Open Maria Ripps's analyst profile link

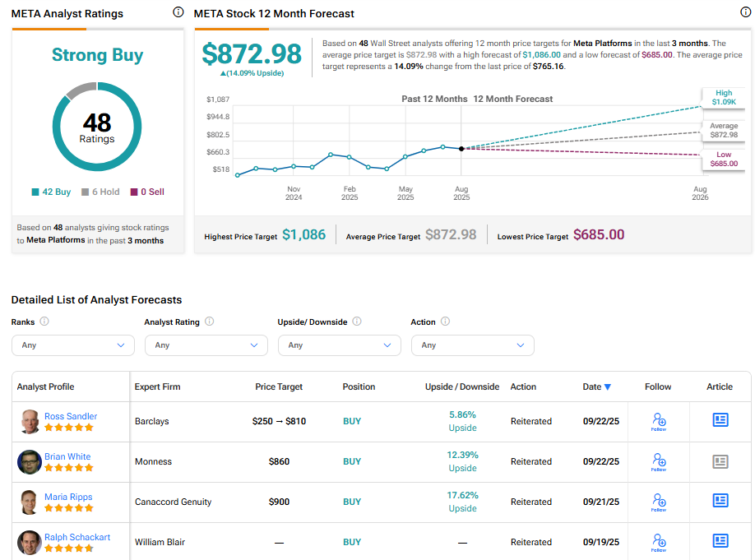(x=68, y=497)
